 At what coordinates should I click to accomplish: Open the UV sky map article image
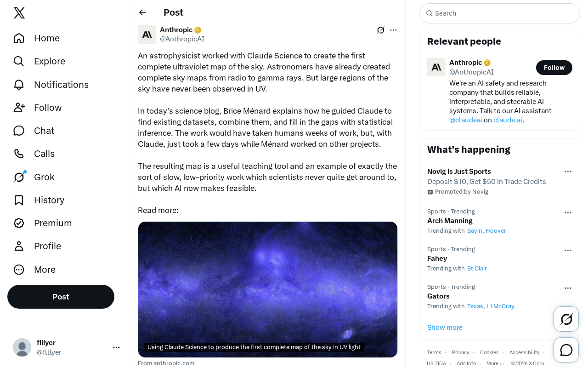coord(268,289)
